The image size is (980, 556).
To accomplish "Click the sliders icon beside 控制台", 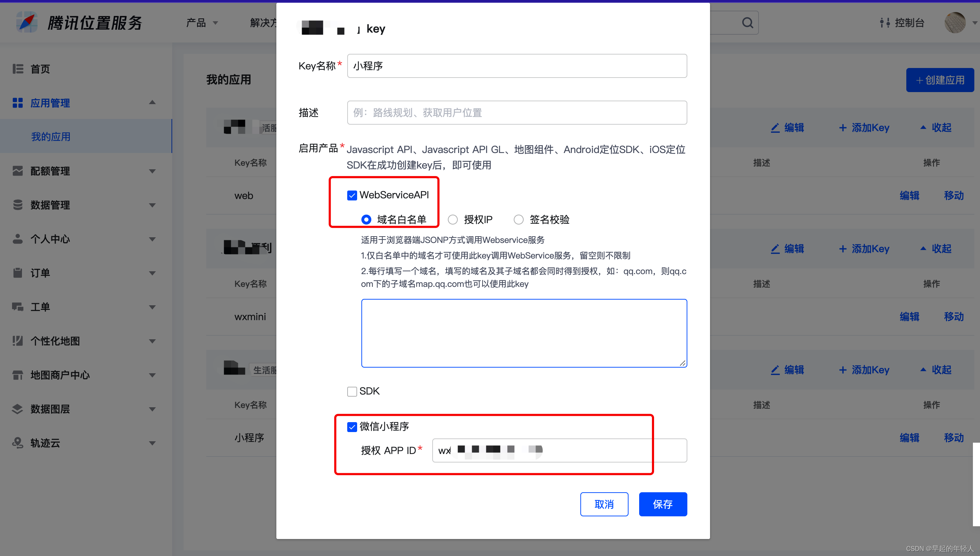I will 885,23.
